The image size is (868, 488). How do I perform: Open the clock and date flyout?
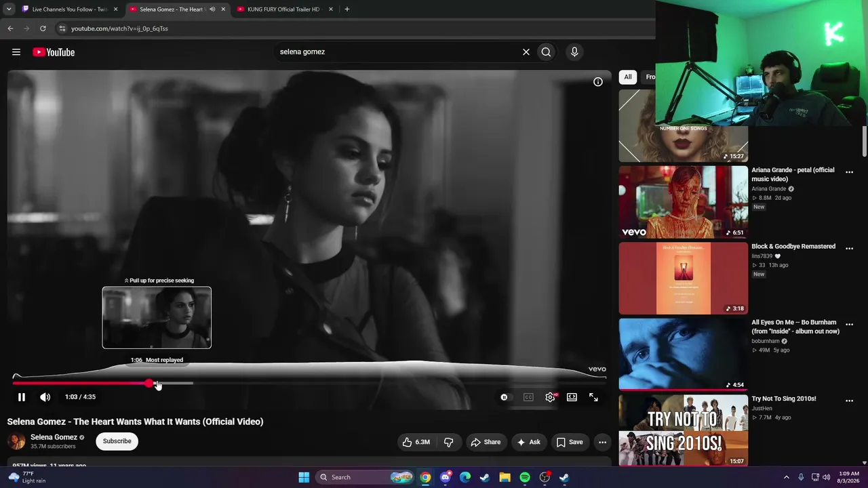click(x=849, y=477)
